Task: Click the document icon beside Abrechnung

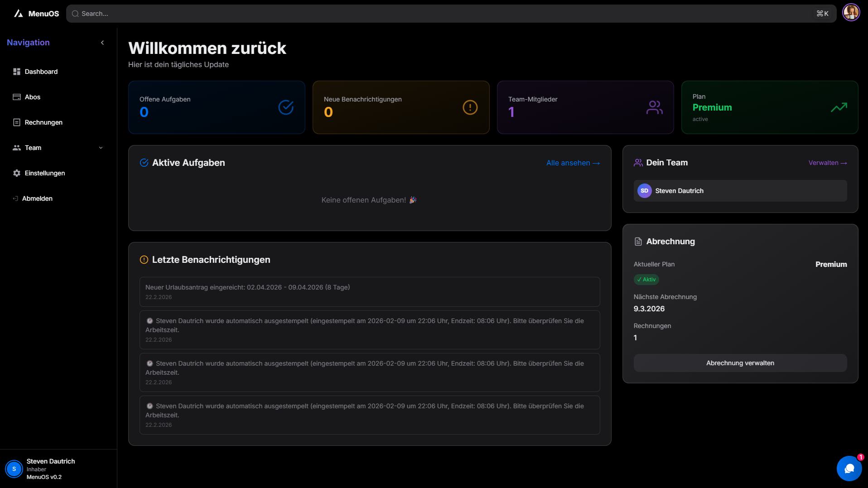Action: (x=638, y=241)
